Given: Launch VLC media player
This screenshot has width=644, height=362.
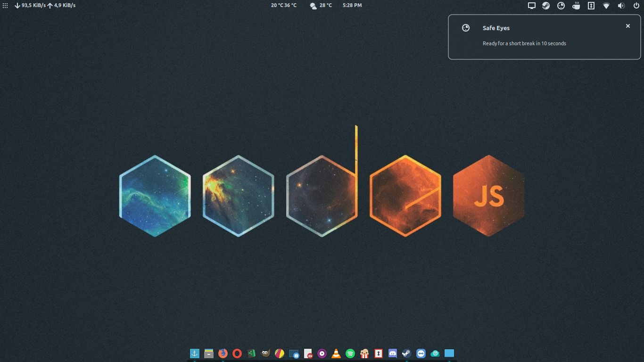Looking at the screenshot, I should 335,354.
